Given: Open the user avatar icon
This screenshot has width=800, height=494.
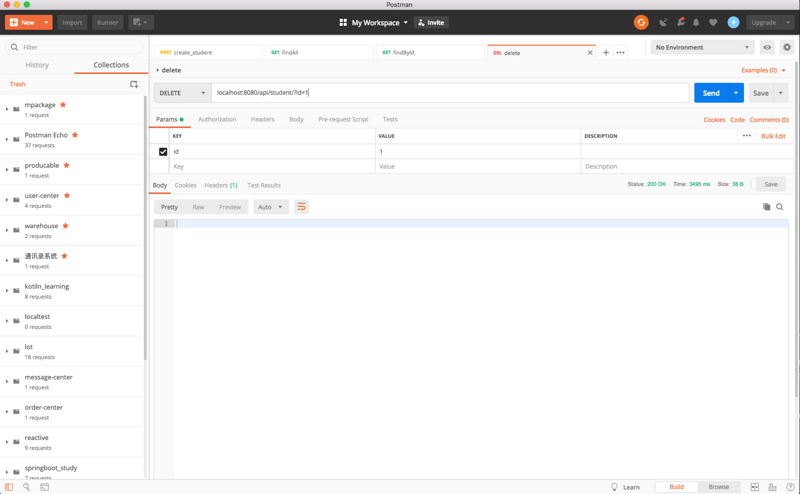Looking at the screenshot, I should click(733, 22).
